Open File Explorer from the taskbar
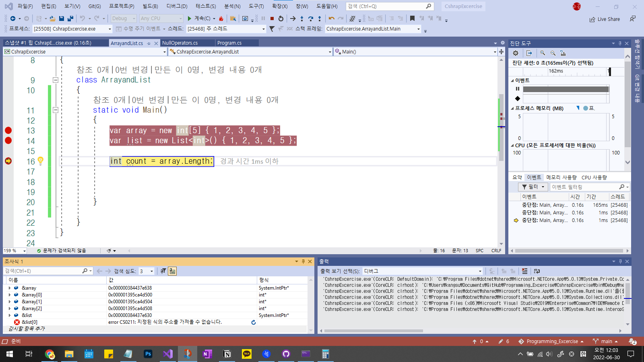Screen dimensions: 644x362 [x=69, y=354]
